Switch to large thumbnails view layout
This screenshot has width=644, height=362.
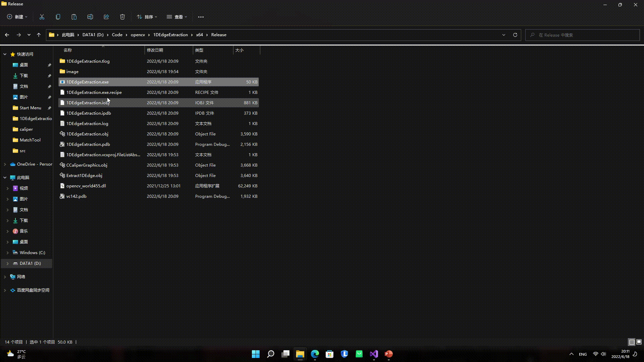click(639, 342)
